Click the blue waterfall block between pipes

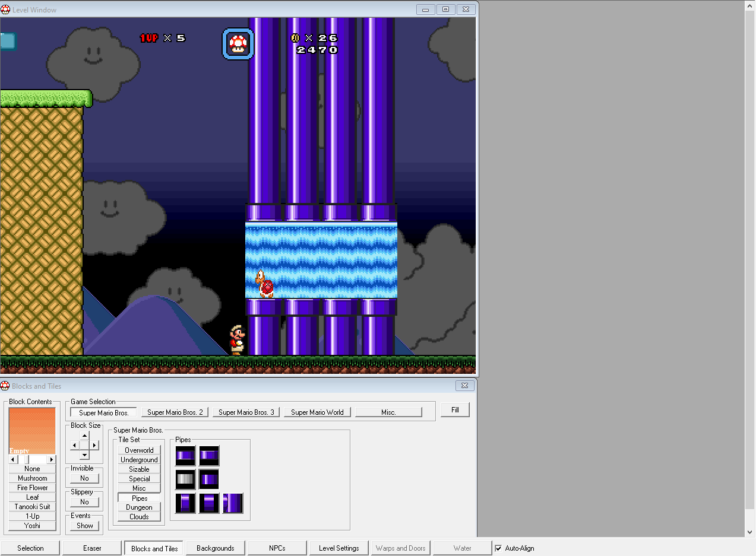[321, 261]
